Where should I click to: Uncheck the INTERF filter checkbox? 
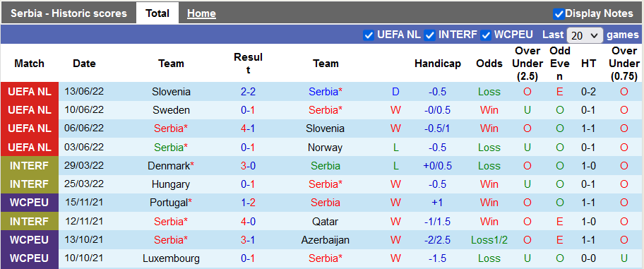coord(430,35)
